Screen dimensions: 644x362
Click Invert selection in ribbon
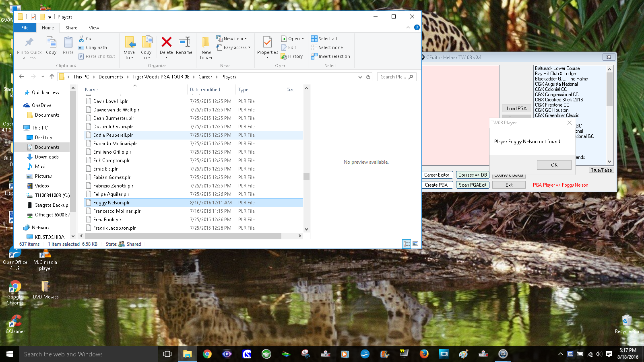pos(330,56)
